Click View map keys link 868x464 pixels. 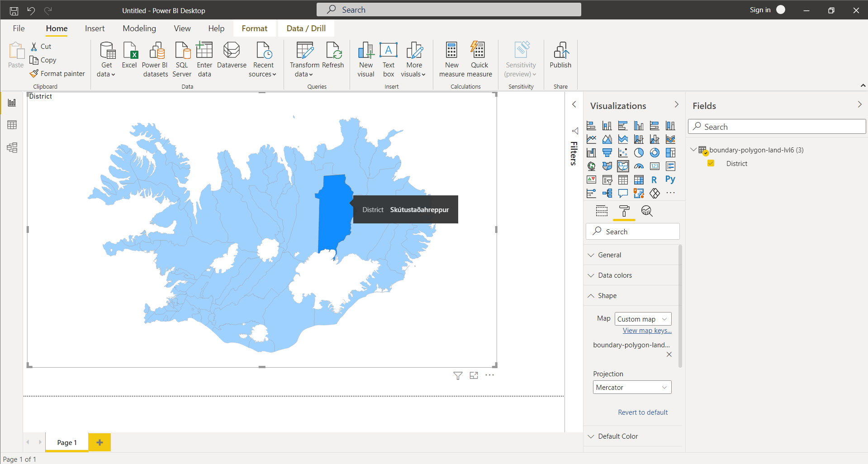[x=646, y=330]
